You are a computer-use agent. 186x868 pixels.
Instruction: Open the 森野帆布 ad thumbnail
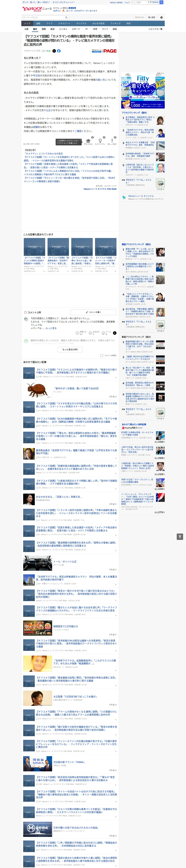tap(38, 829)
